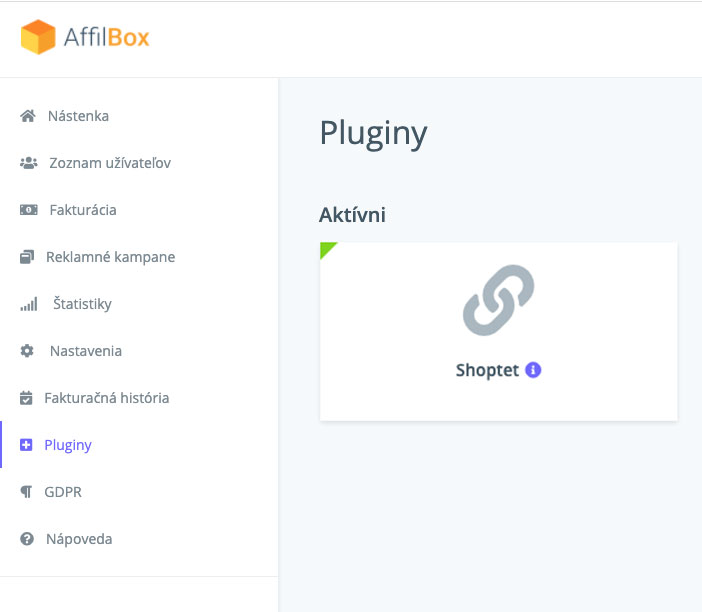Click the Zoznam užívateľov users icon
The image size is (702, 612).
point(29,163)
